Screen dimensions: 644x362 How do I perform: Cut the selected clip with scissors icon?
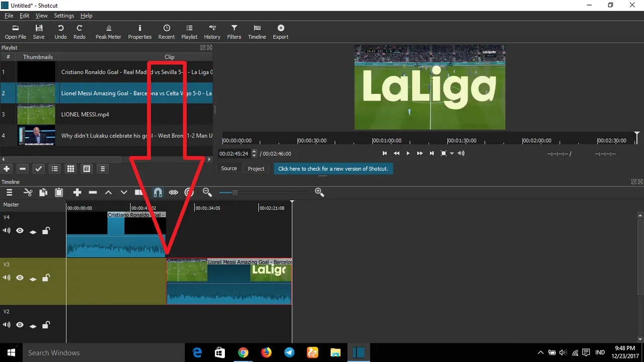tap(28, 192)
